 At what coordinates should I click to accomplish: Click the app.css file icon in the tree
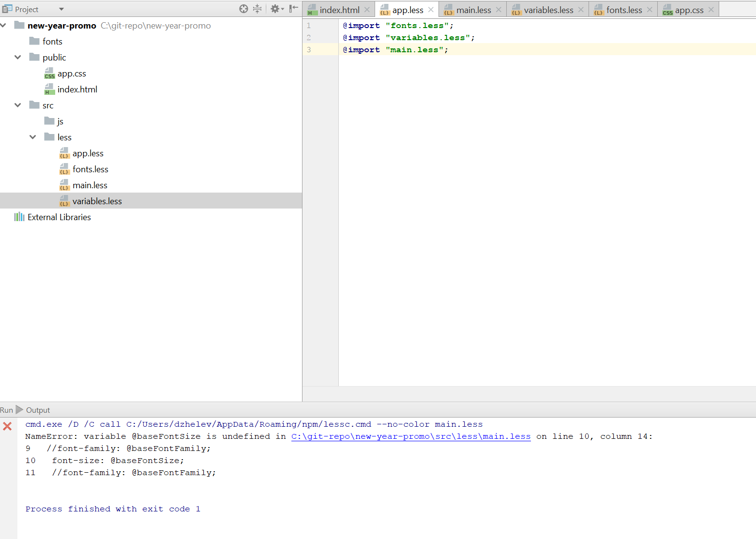coord(49,74)
